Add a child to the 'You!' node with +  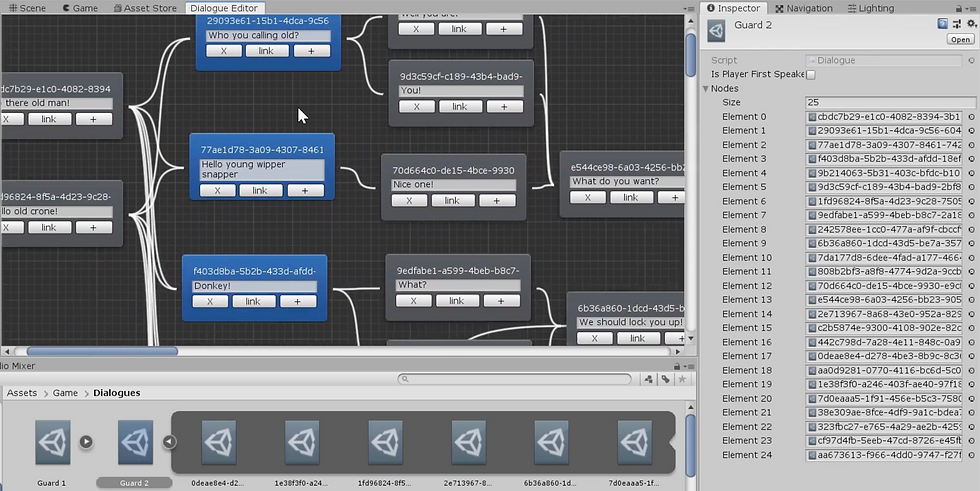tap(504, 107)
